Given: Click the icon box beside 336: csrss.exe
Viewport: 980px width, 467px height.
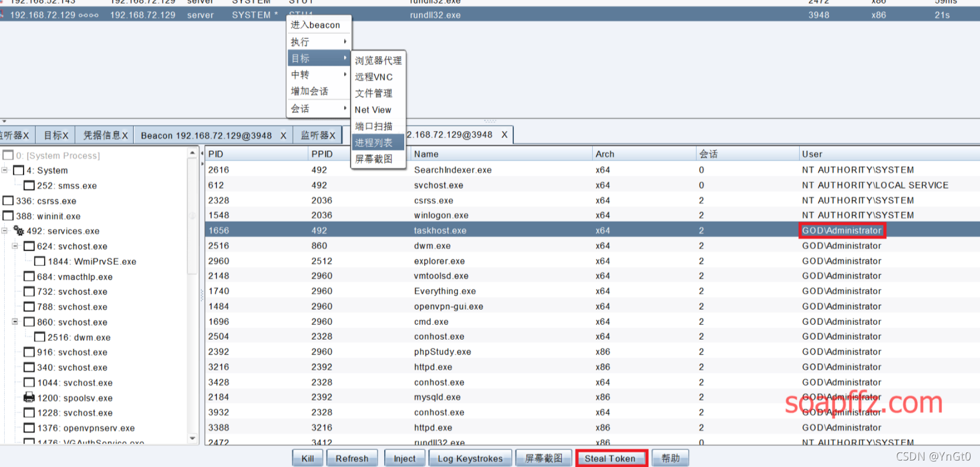Looking at the screenshot, I should 8,200.
